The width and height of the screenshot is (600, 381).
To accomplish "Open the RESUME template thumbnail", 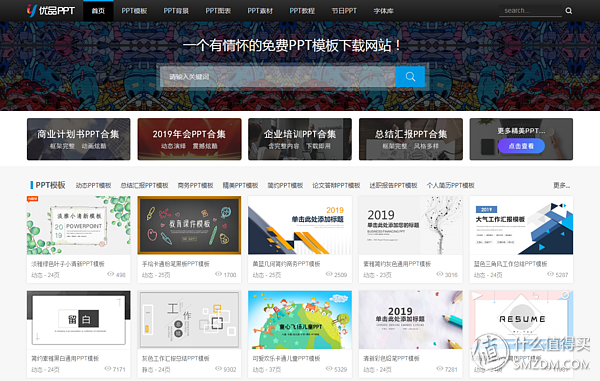I will [521, 320].
